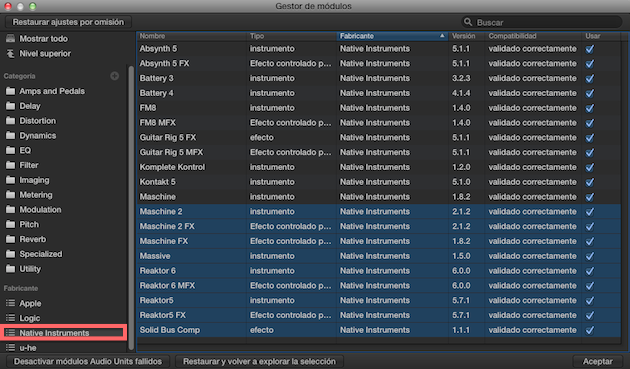Uncheck Usar for Kontakt 5
Viewport: 630px width, 369px height.
point(590,182)
